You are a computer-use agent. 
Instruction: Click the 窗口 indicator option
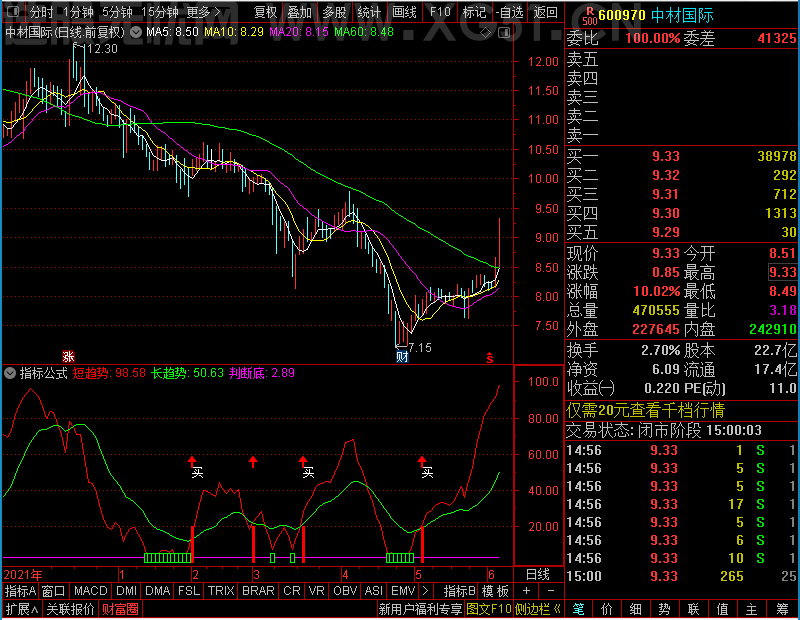[x=54, y=591]
